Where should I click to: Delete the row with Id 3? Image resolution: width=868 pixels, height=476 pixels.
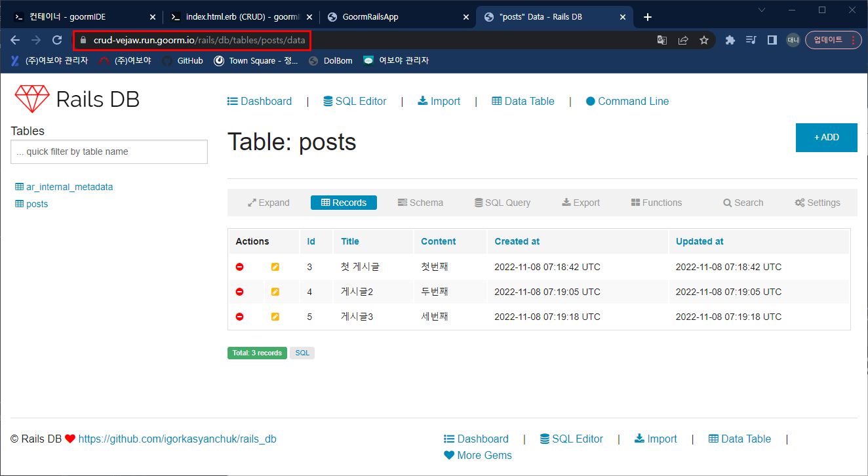pos(240,267)
